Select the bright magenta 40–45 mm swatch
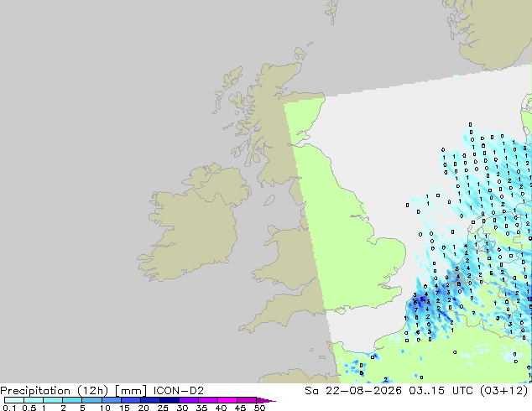The image size is (532, 411). pyautogui.click(x=227, y=400)
